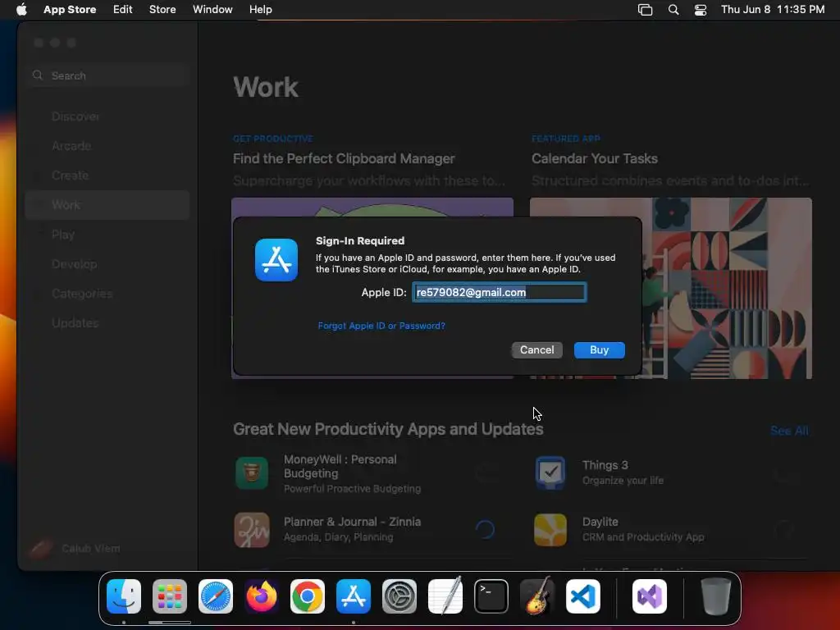Open Terminal from the Dock
This screenshot has width=840, height=630.
491,596
